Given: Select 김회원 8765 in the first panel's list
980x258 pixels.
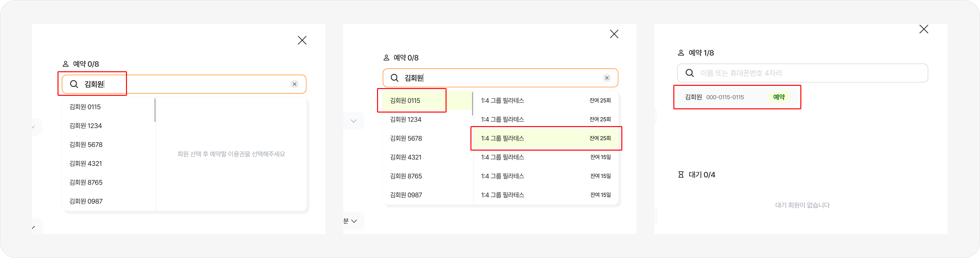Looking at the screenshot, I should [x=86, y=183].
